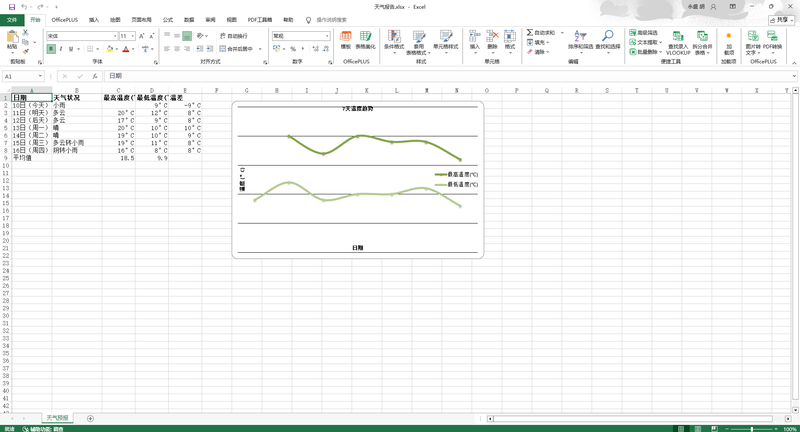Toggle italic formatting button
This screenshot has height=432, width=800.
tap(60, 49)
